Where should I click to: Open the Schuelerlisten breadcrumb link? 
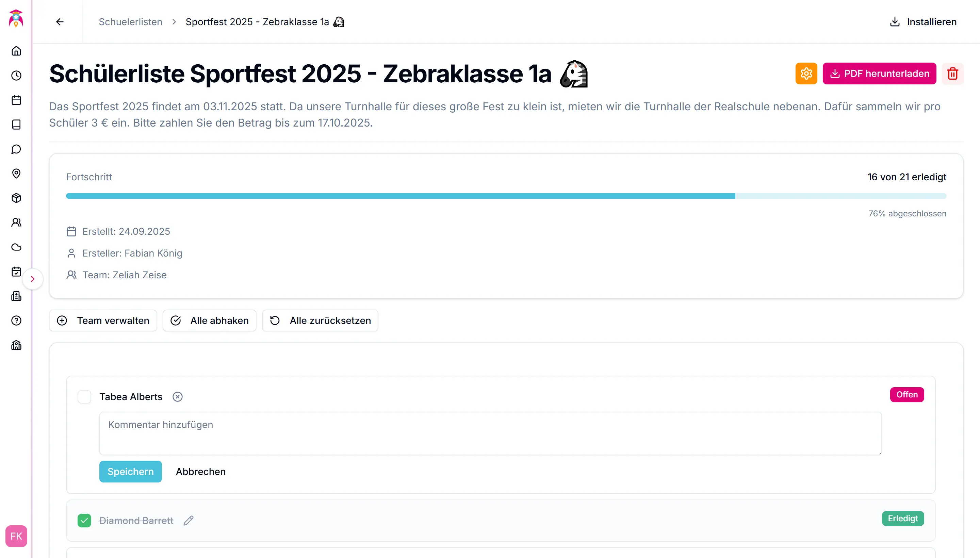coord(130,21)
